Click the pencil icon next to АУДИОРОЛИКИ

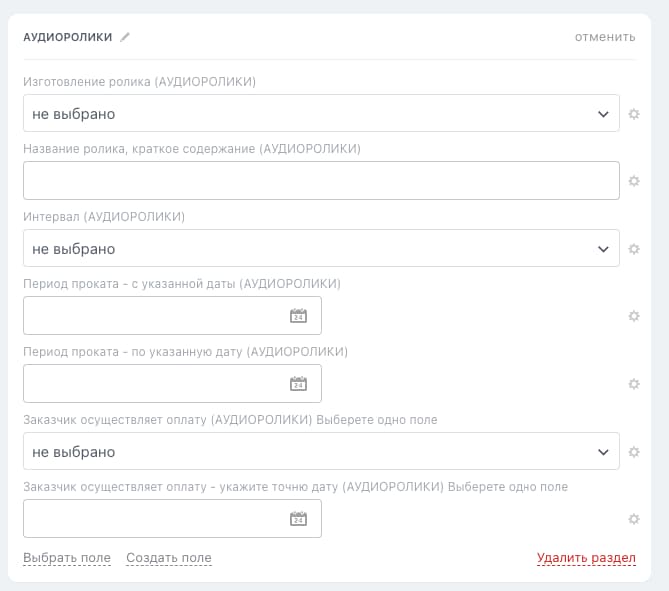(x=125, y=37)
